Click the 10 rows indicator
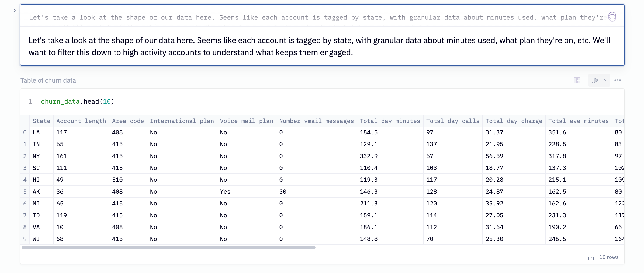Image resolution: width=644 pixels, height=273 pixels. coord(609,257)
